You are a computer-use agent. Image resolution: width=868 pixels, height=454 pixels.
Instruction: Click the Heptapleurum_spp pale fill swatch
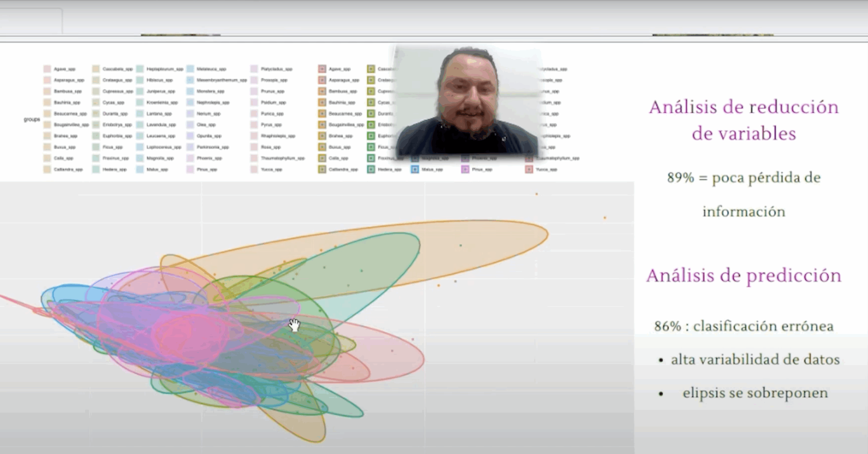click(140, 69)
